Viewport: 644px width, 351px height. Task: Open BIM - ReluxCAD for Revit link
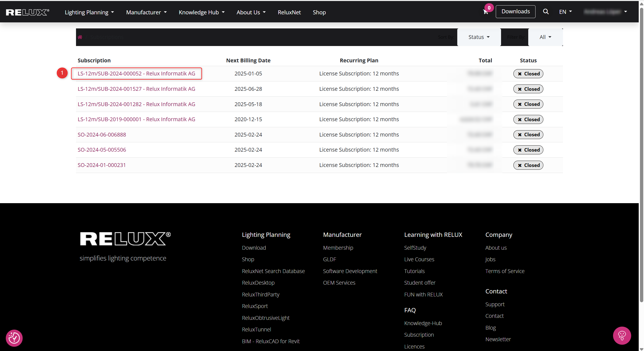pyautogui.click(x=271, y=341)
